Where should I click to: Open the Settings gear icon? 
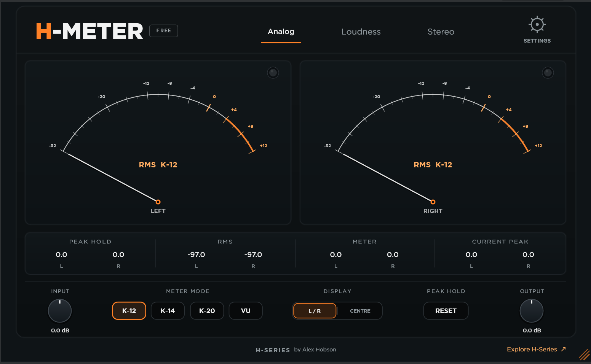click(537, 25)
